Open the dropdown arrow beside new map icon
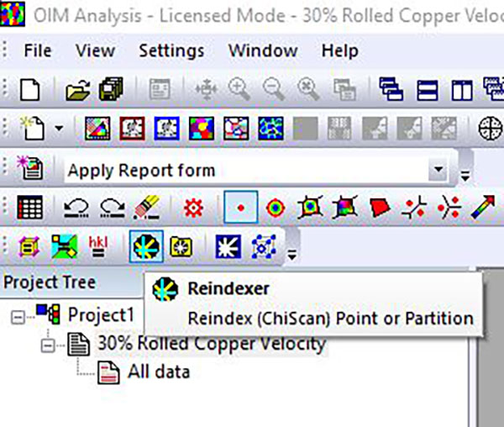Screen dimensions: 504x427 coord(58,129)
